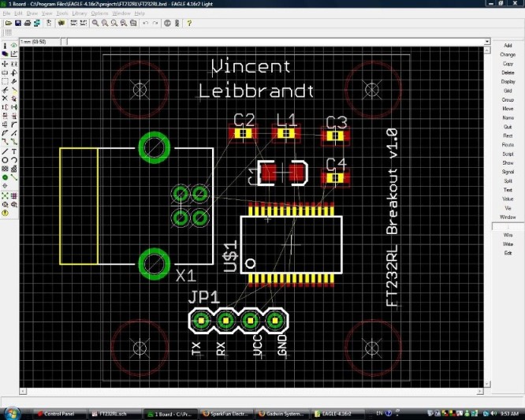Open the Library menu

point(80,13)
